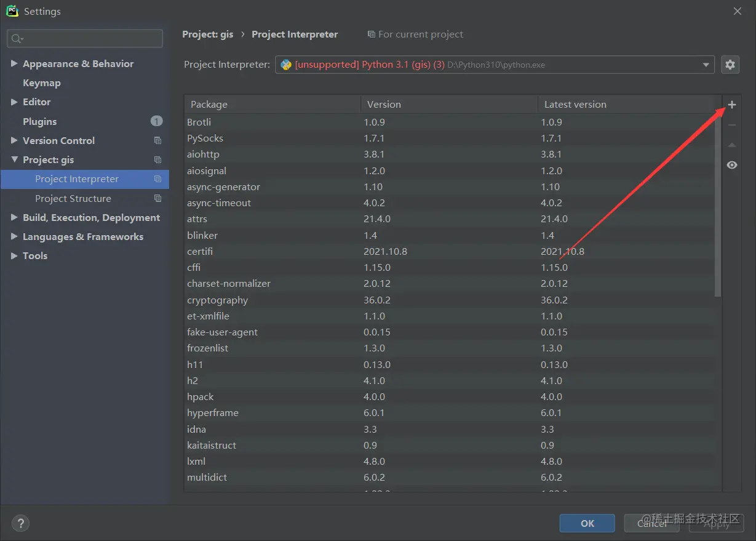Click the PyCharm logo in title bar
Image resolution: width=756 pixels, height=541 pixels.
click(12, 11)
